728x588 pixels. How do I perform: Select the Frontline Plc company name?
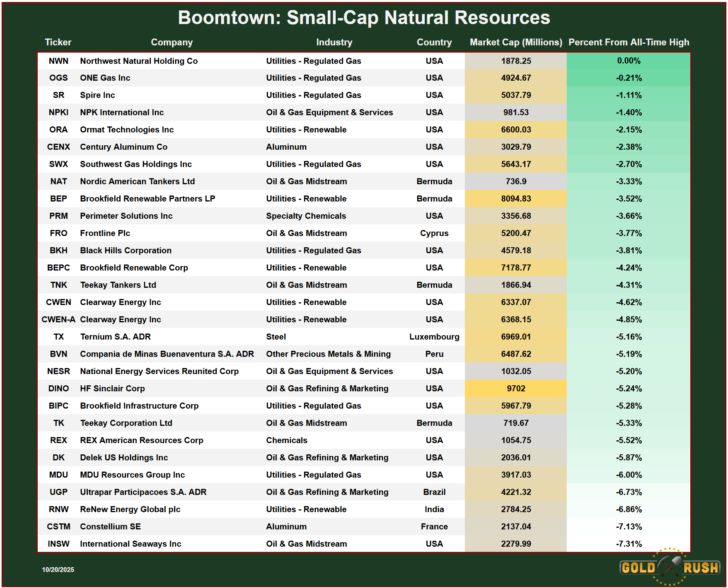click(105, 233)
